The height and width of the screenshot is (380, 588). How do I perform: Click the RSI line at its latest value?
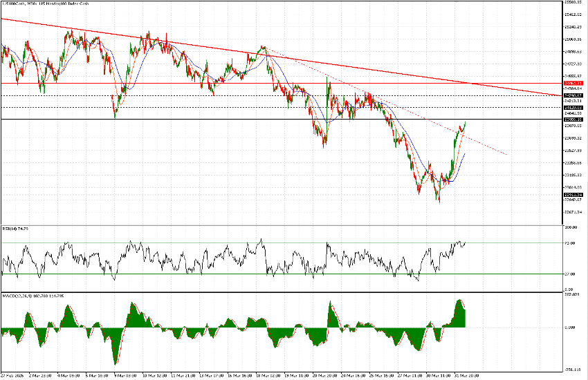pyautogui.click(x=465, y=243)
